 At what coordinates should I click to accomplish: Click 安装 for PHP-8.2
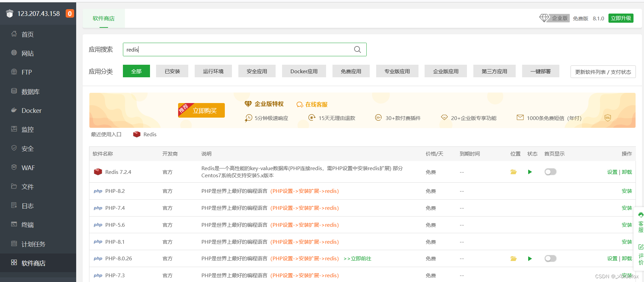[x=627, y=191]
